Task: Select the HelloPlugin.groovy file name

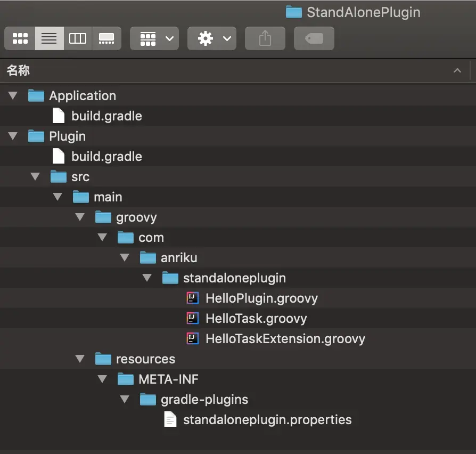Action: coord(261,298)
